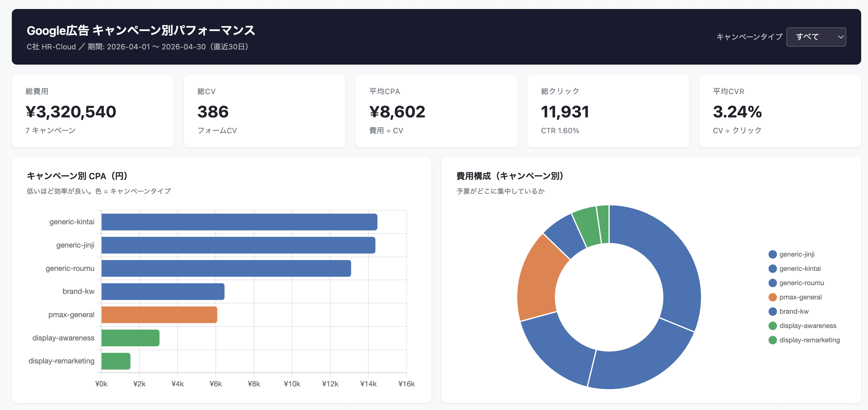Toggle generic-jinji legend label
868x410 pixels.
pyautogui.click(x=797, y=254)
